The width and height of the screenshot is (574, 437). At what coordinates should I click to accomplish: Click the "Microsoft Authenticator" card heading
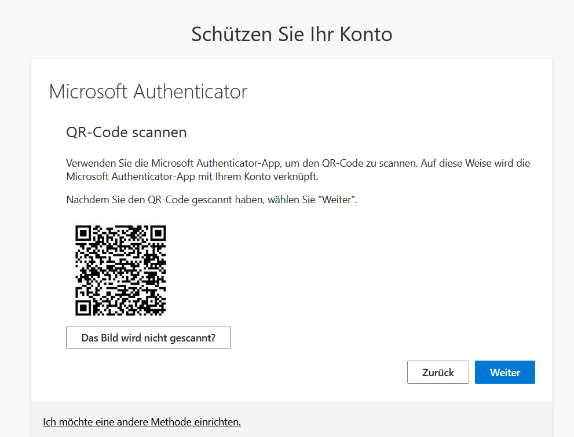point(148,91)
